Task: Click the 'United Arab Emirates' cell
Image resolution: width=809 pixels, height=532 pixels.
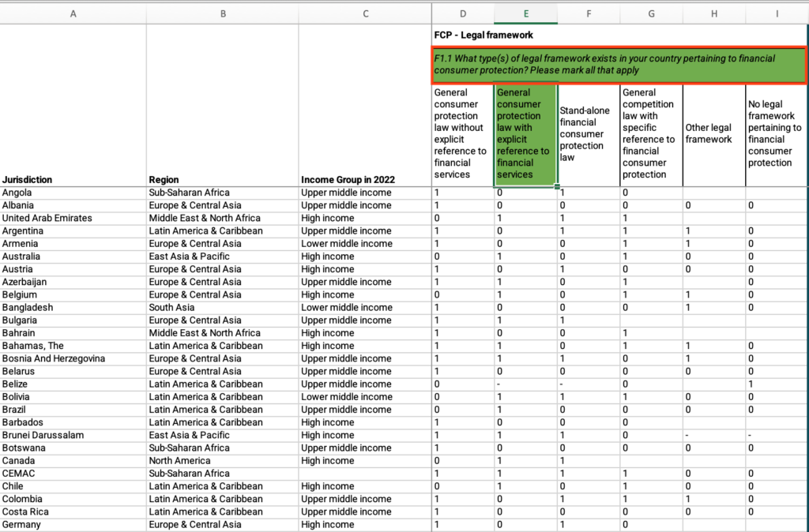Action: pos(73,218)
